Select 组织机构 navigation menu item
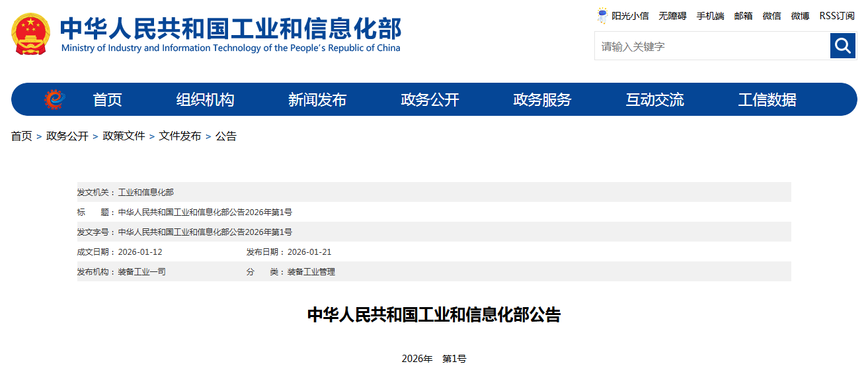 (205, 100)
